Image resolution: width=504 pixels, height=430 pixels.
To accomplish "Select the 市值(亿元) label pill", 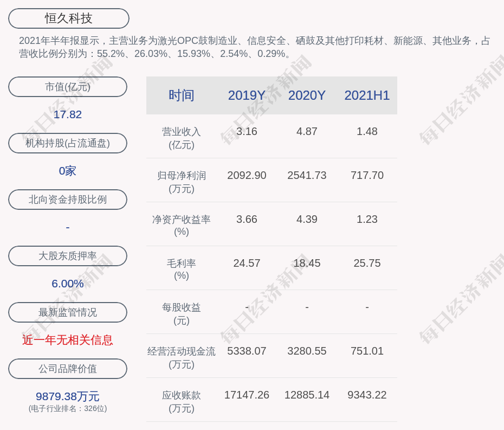I will (68, 87).
